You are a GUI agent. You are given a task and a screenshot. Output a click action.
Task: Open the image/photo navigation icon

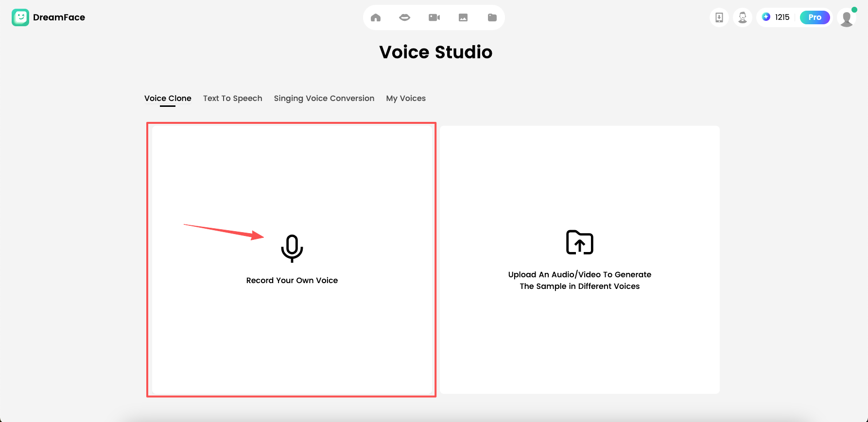pos(463,17)
